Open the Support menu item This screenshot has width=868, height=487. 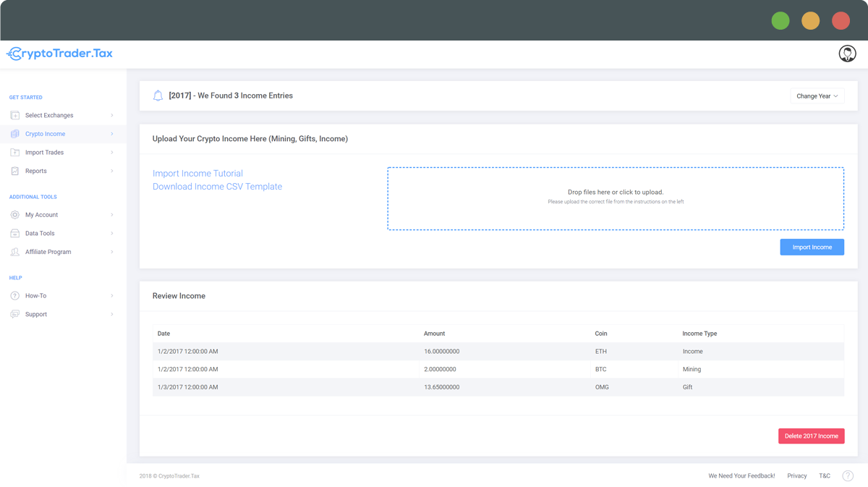coord(36,314)
